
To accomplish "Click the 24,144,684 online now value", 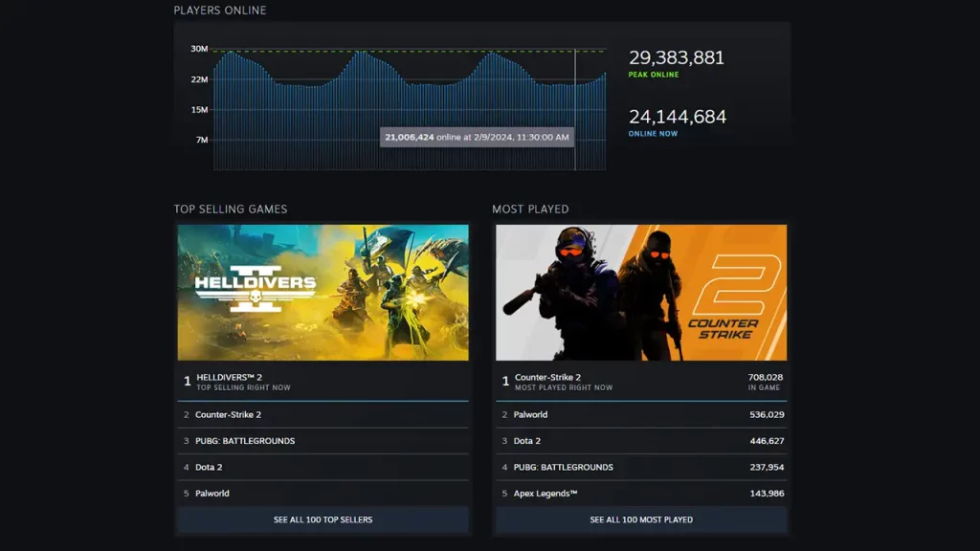I will click(x=678, y=117).
